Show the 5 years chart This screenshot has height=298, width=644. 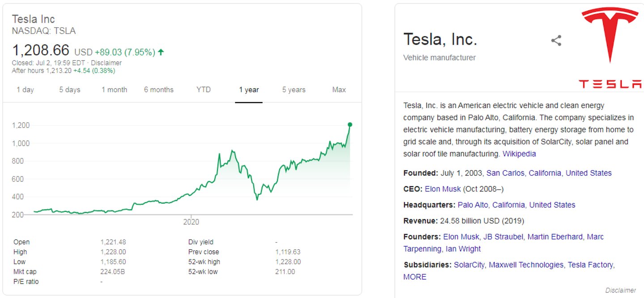(x=294, y=90)
